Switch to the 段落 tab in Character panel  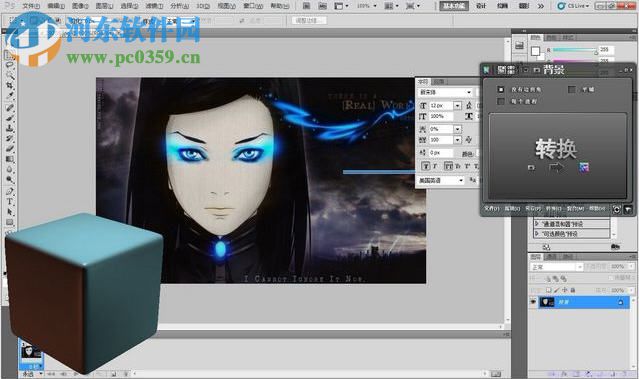pyautogui.click(x=438, y=82)
